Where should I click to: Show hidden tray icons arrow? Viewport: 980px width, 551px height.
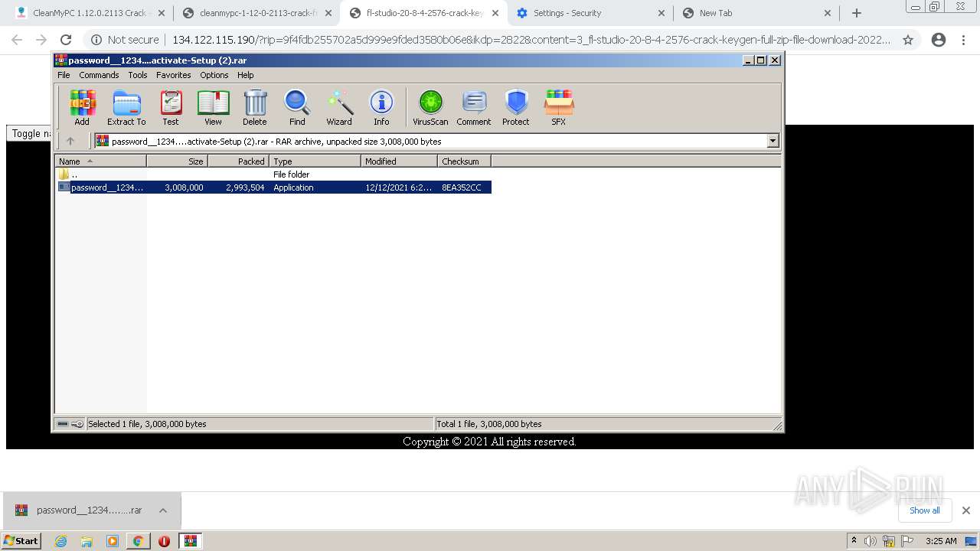[854, 541]
